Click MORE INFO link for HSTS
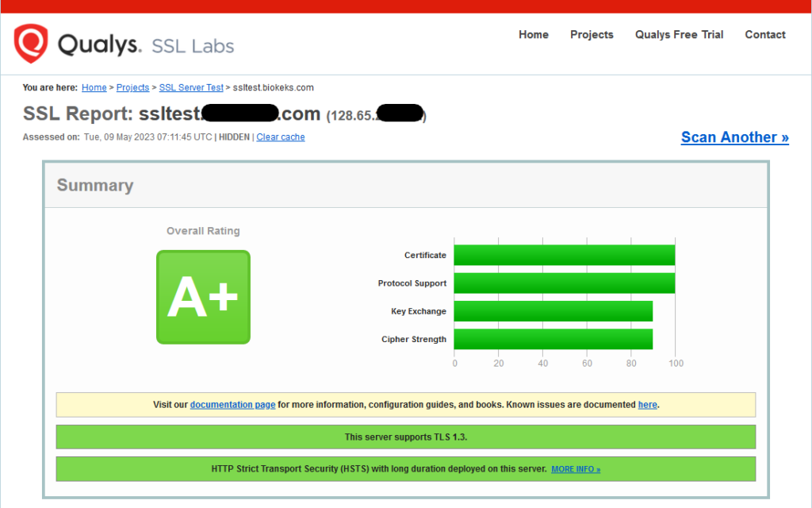The width and height of the screenshot is (812, 508). (x=576, y=469)
